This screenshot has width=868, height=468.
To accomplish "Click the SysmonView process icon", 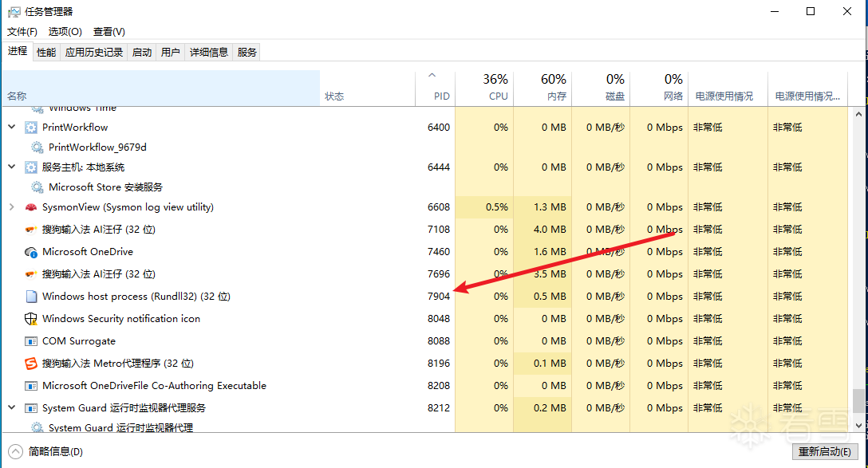I will click(31, 207).
